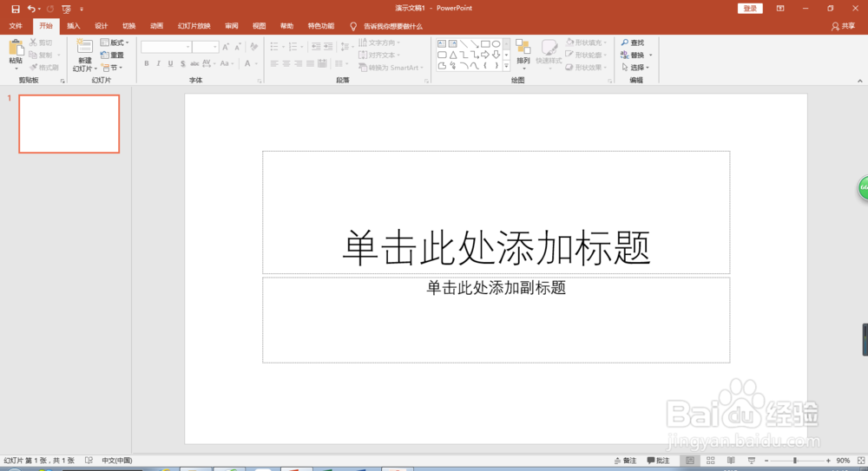The width and height of the screenshot is (868, 471).
Task: Click 替换 to replace text
Action: 636,55
